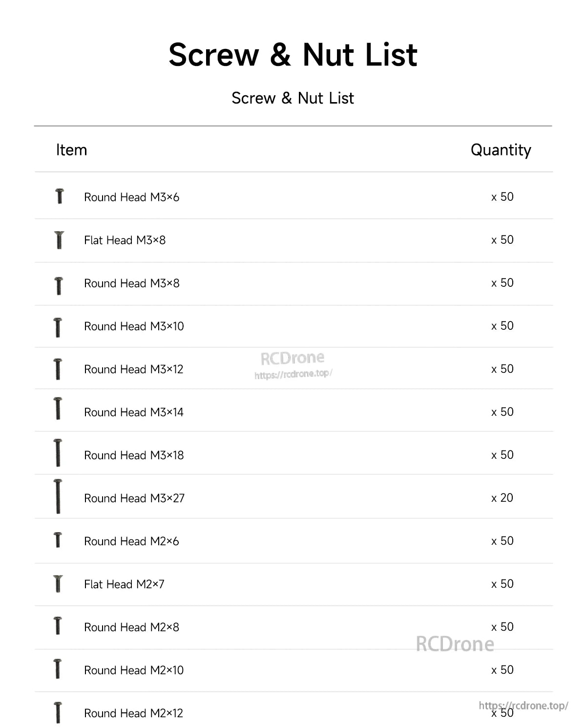Open the rcdrone.top link at center
The width and height of the screenshot is (586, 728).
(293, 374)
